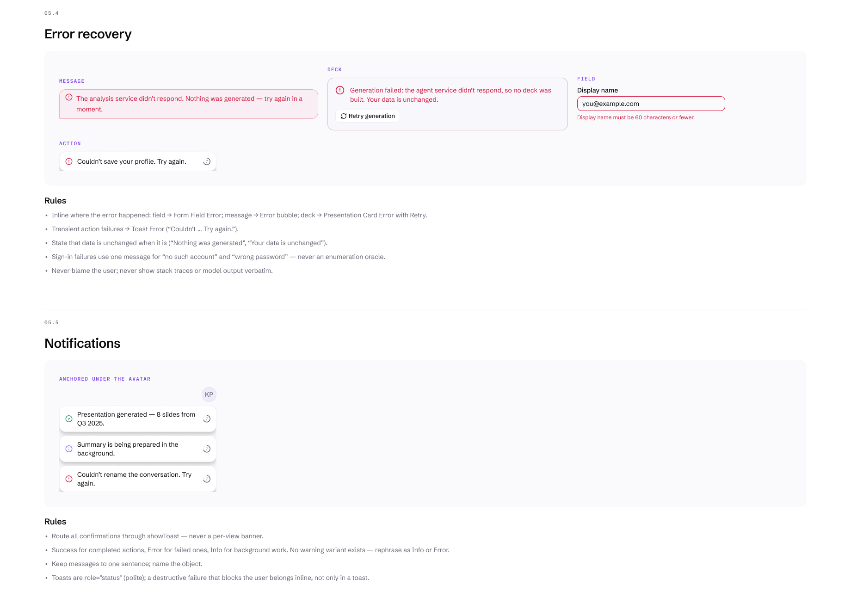Click the 'Summary is being prepared' toast text
This screenshot has height=616, width=851.
[128, 449]
